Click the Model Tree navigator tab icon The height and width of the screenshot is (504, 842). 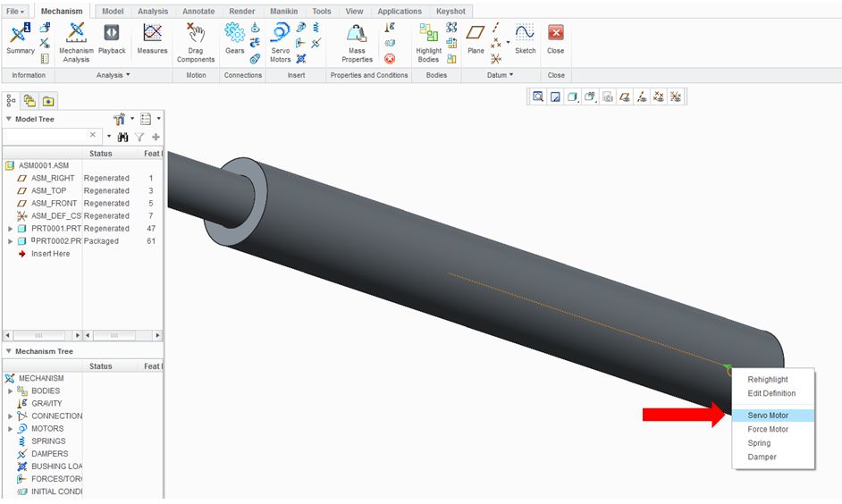pyautogui.click(x=12, y=101)
